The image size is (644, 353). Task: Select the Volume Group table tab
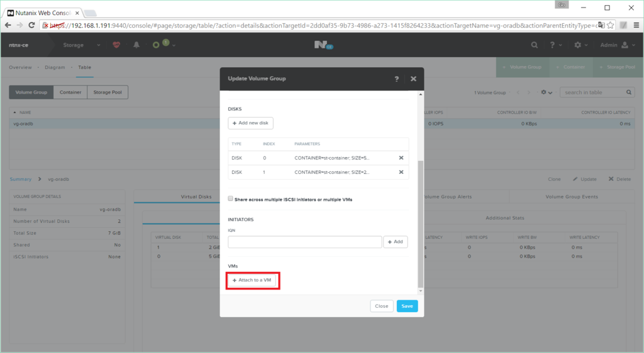pyautogui.click(x=31, y=92)
